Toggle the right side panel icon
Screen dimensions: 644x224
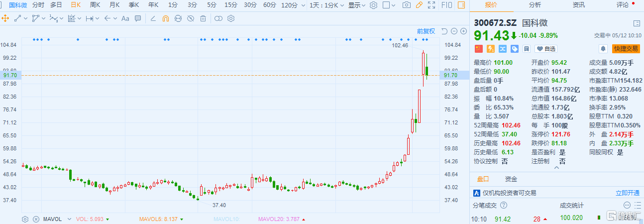coord(461,5)
